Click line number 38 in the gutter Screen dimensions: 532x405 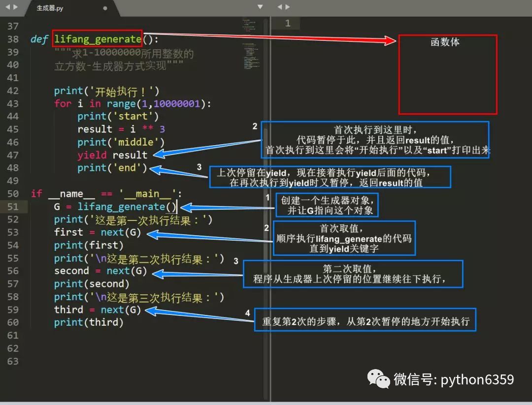tap(13, 39)
